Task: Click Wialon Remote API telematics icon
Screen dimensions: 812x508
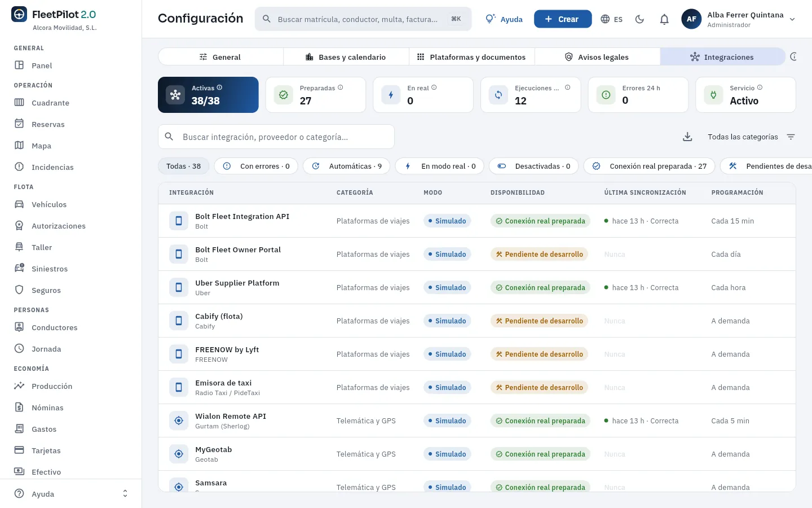Action: (x=179, y=421)
